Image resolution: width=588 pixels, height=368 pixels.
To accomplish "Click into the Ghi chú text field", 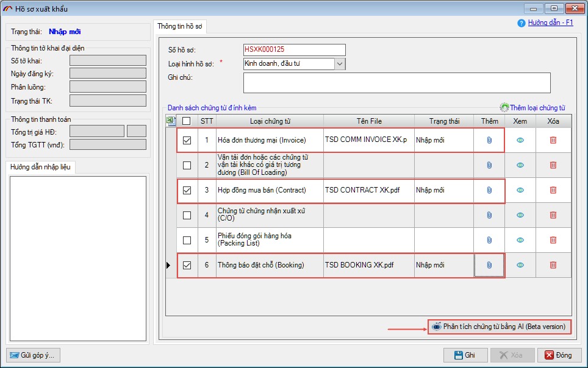I will coord(396,83).
